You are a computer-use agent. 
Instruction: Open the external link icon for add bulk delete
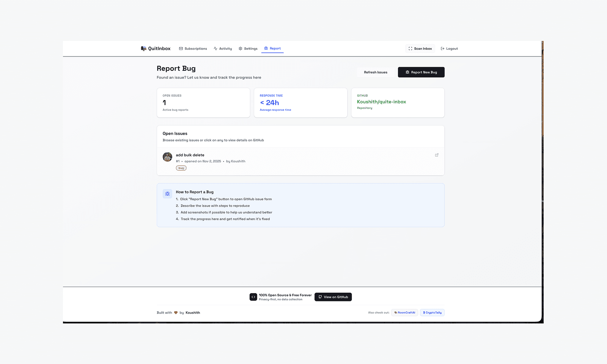click(x=437, y=155)
